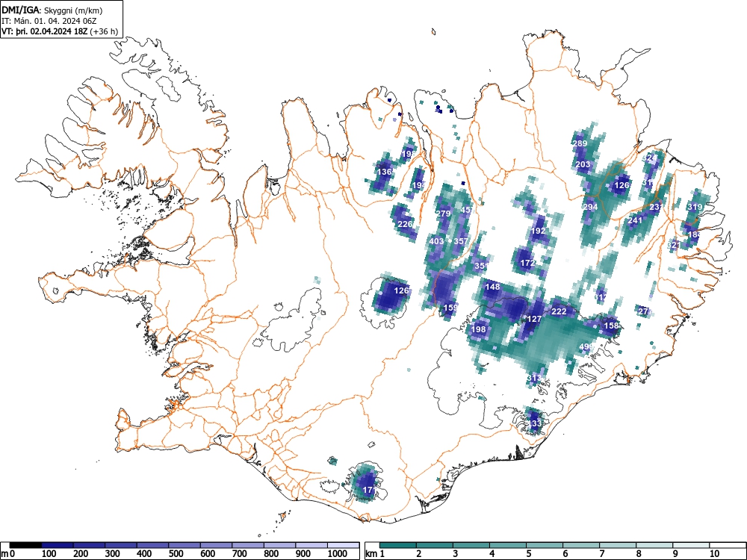Select the map value 279
747x560 pixels.
coord(443,214)
